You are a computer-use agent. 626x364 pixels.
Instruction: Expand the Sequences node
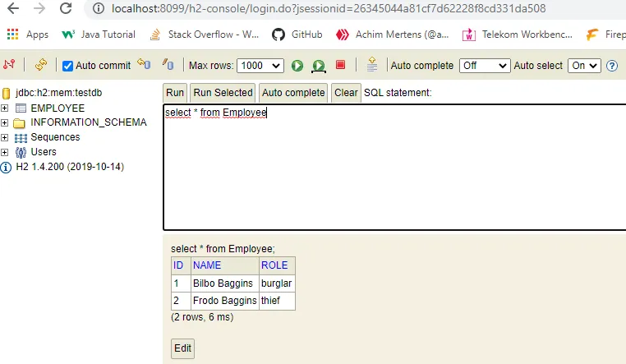point(4,138)
